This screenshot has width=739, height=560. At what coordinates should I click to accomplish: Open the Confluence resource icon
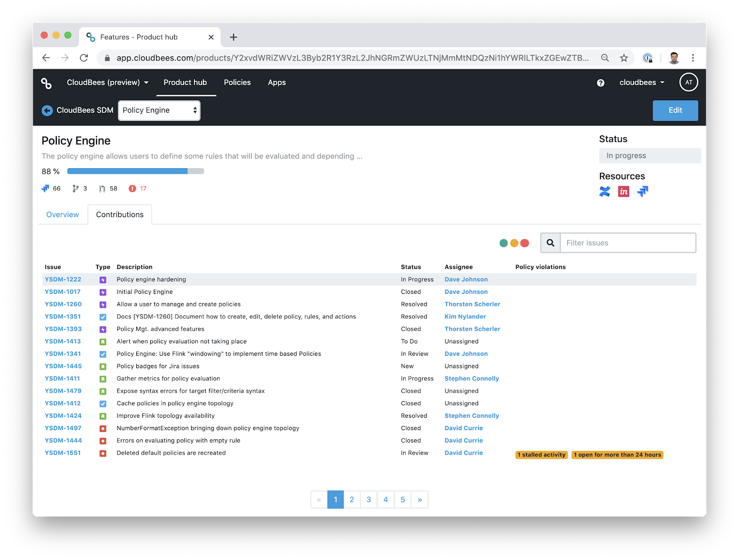coord(605,191)
